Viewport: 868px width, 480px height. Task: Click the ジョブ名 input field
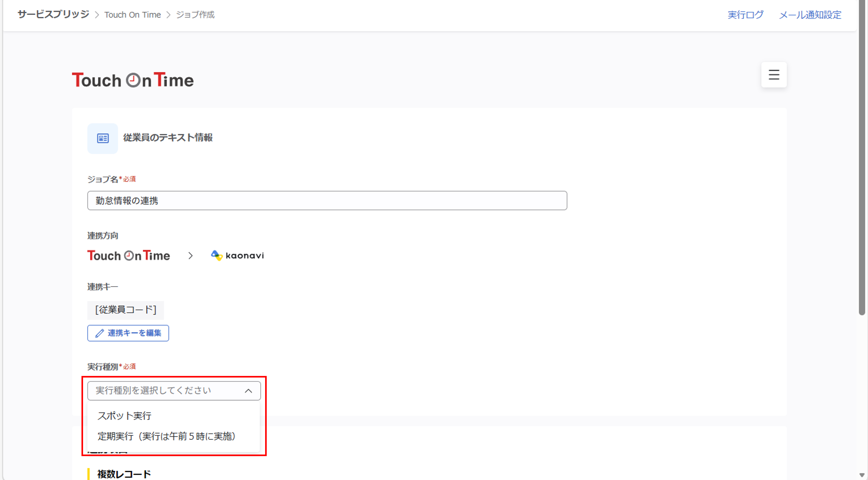click(x=327, y=201)
